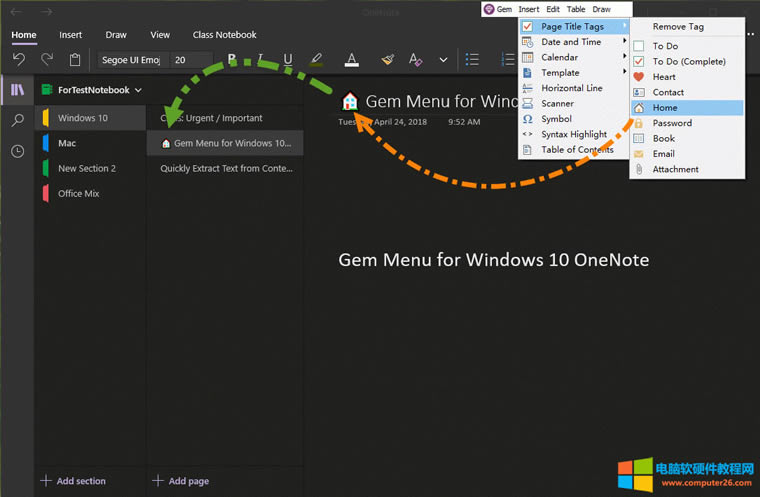Check the To Do tag checkbox

(639, 46)
